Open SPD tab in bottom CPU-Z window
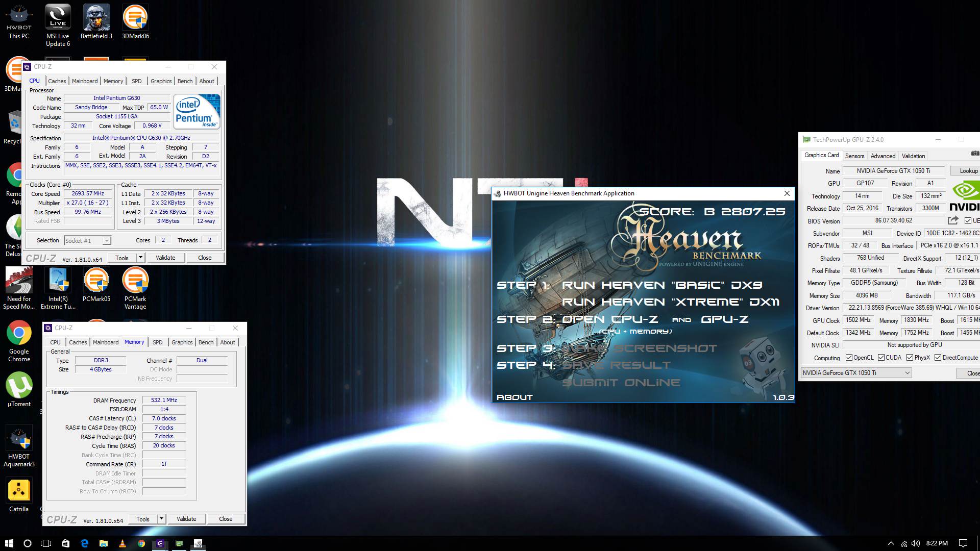Image resolution: width=980 pixels, height=551 pixels. (x=158, y=342)
